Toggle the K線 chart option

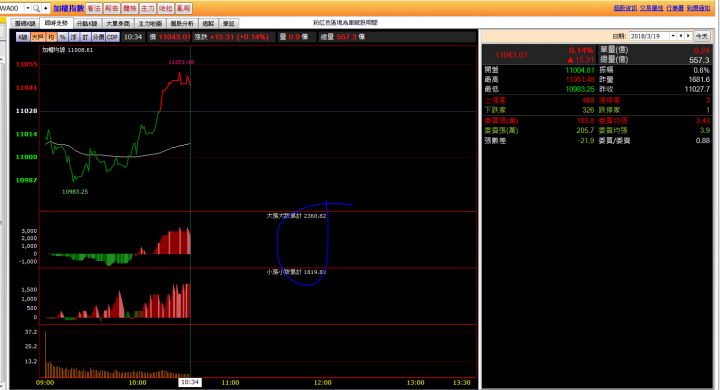click(x=22, y=37)
